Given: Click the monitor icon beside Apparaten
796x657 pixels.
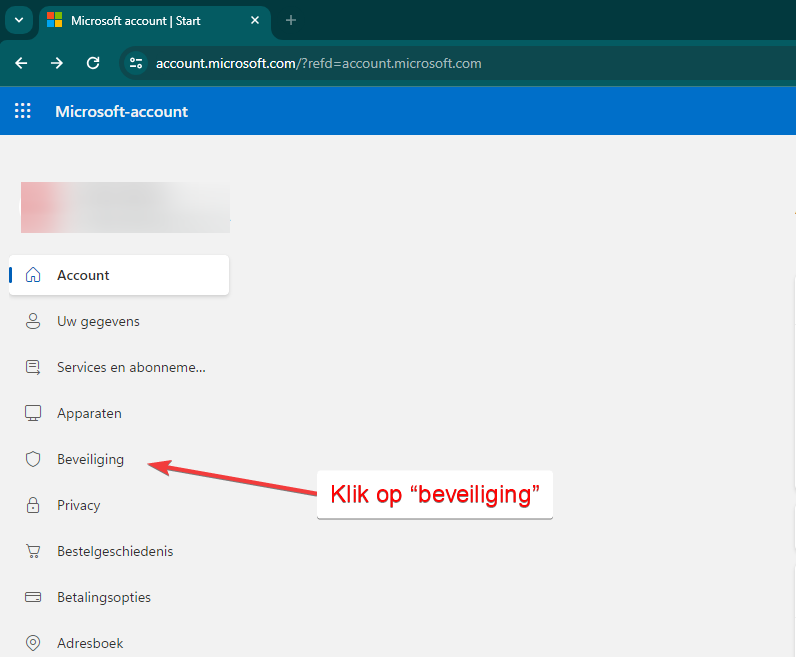Looking at the screenshot, I should point(33,413).
